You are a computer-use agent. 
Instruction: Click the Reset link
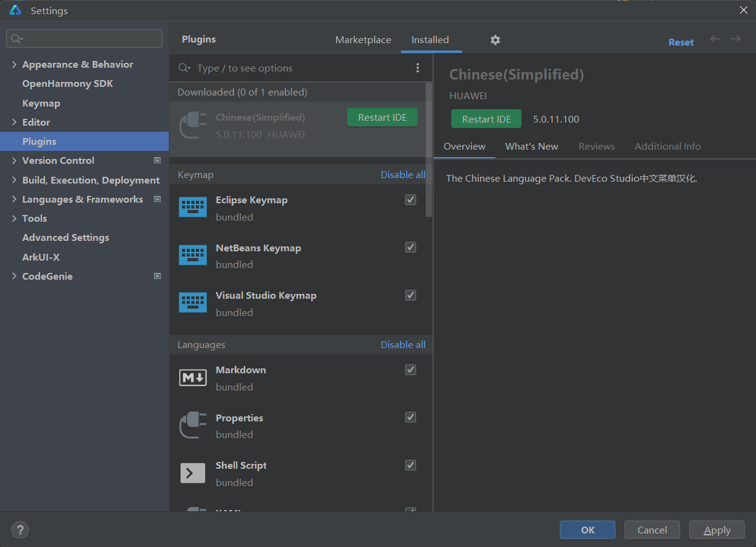[x=681, y=42]
